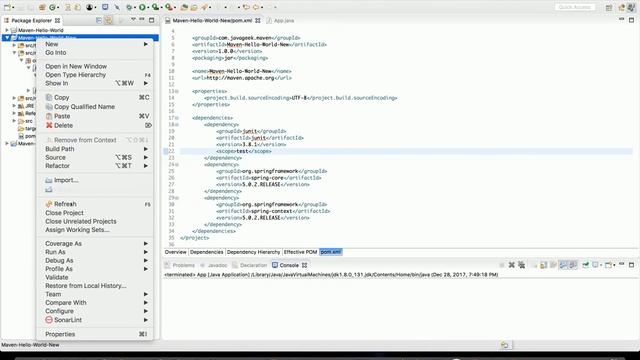Click Remove All Terminated Launches icon in Console

pyautogui.click(x=521, y=265)
